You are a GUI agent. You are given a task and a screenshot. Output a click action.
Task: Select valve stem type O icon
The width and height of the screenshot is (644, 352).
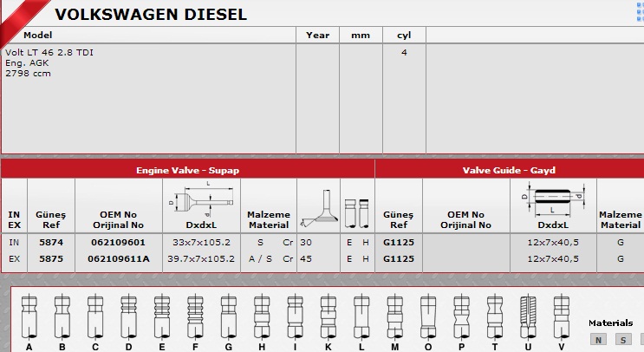click(428, 316)
